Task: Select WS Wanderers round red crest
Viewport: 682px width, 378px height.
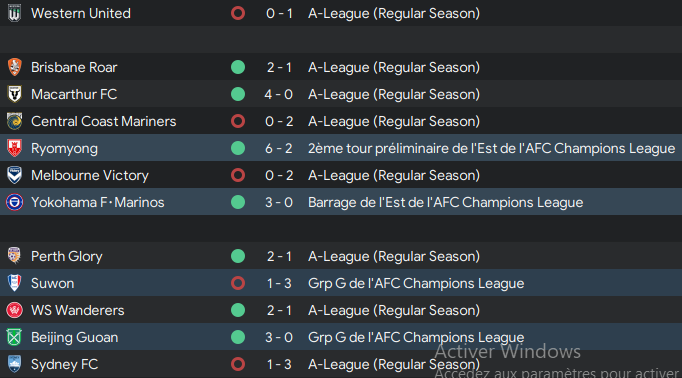Action: 14,310
